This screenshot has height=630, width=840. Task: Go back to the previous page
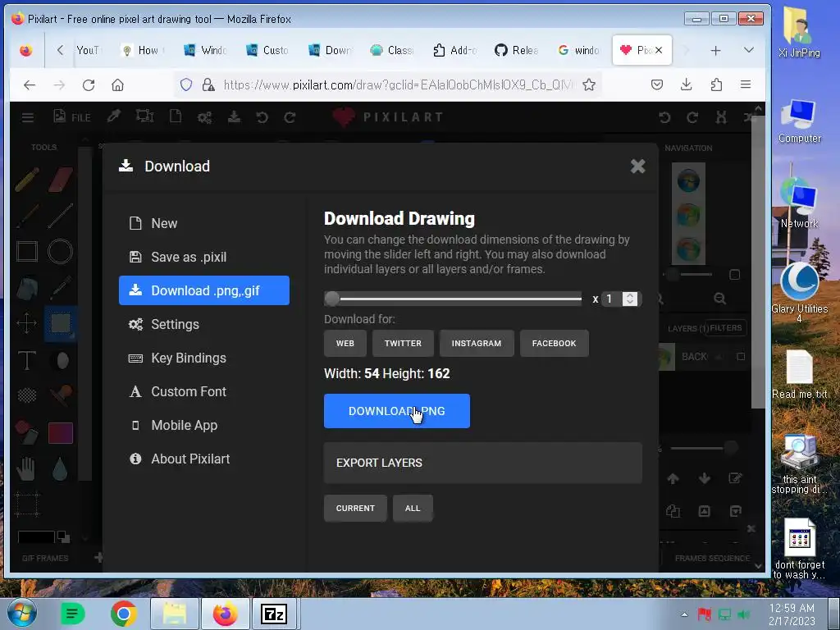click(30, 84)
